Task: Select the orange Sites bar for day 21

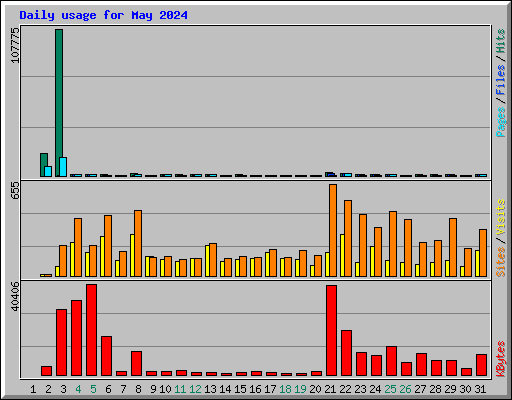Action: 333,230
